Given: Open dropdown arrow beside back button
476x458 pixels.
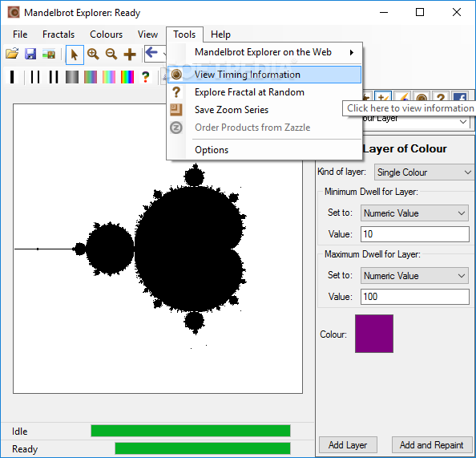Looking at the screenshot, I should click(x=164, y=54).
